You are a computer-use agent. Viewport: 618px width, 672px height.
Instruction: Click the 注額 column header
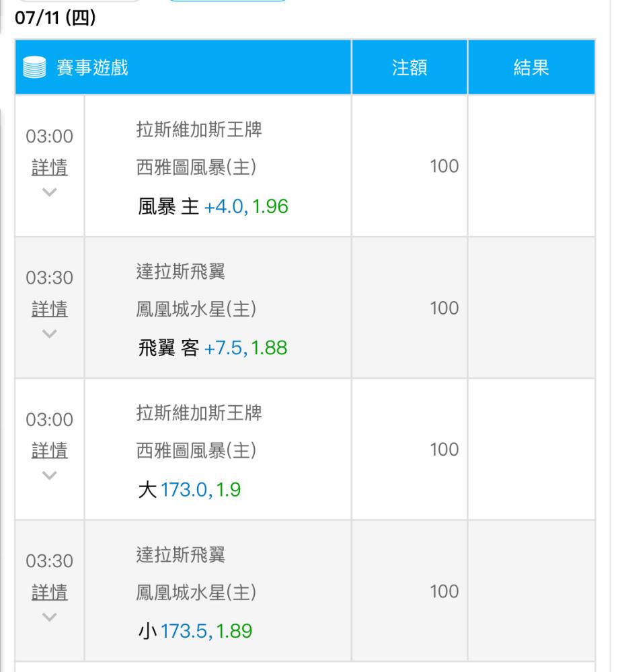(x=410, y=68)
